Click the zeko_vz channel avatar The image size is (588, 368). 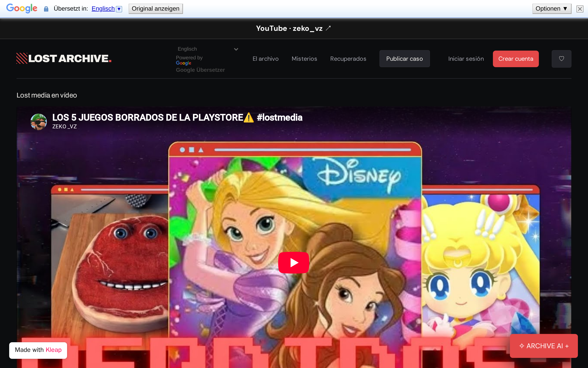(x=38, y=122)
